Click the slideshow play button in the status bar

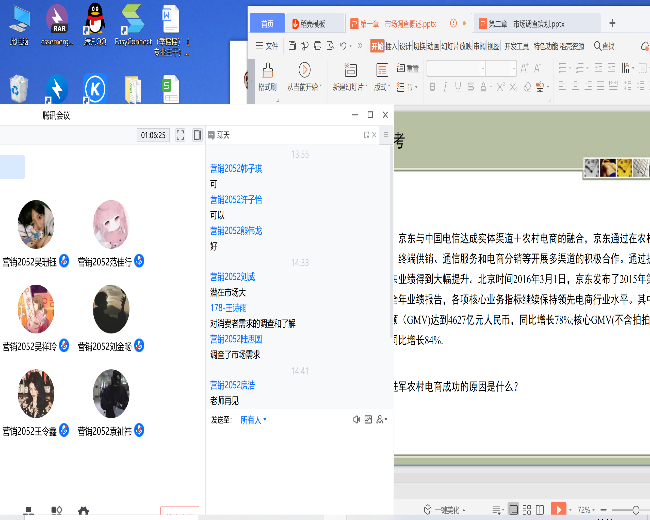[559, 509]
